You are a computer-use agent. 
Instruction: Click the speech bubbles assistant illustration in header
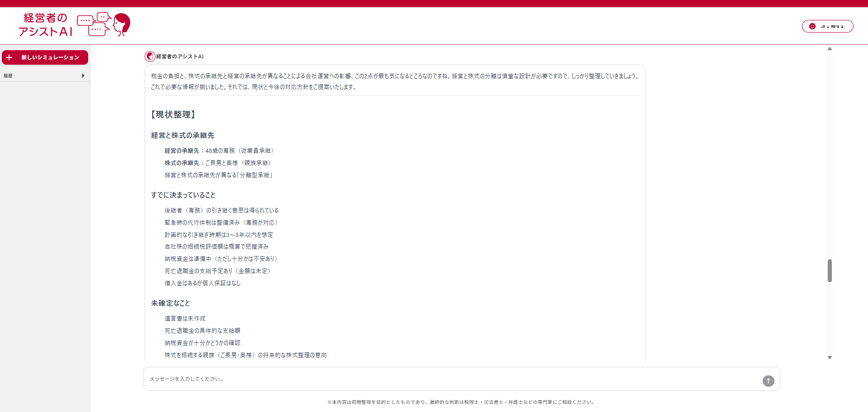point(104,24)
